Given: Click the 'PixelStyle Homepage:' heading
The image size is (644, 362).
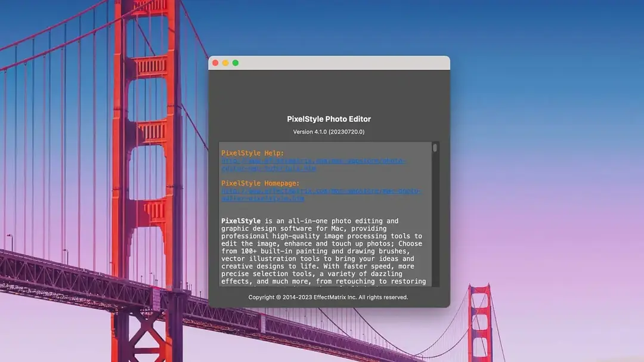Looking at the screenshot, I should 261,183.
